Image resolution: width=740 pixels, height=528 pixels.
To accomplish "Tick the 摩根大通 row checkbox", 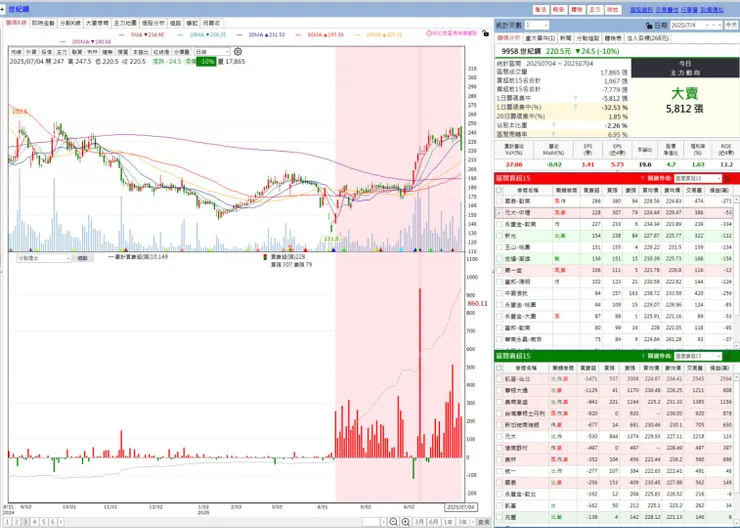I will 499,391.
